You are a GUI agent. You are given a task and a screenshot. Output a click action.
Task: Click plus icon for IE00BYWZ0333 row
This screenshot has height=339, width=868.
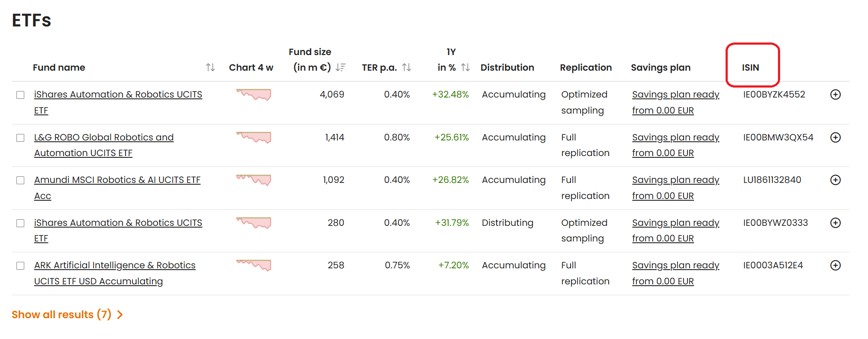click(836, 223)
